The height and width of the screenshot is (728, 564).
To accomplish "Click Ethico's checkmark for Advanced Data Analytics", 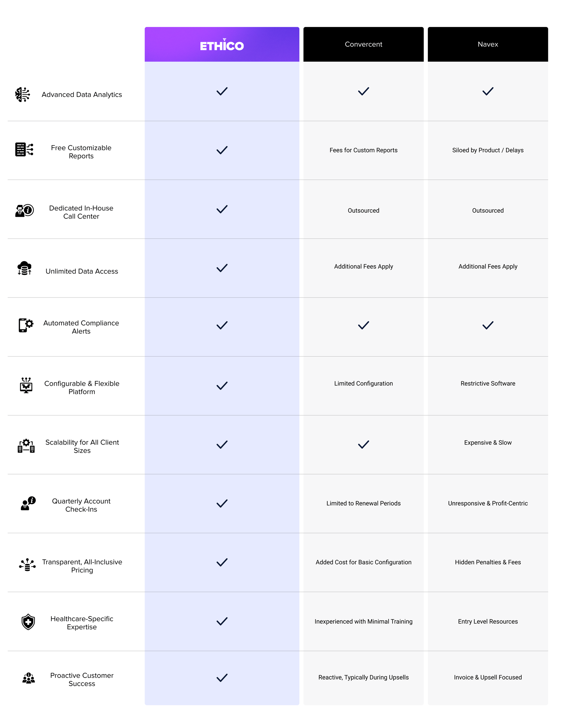I will [x=222, y=91].
